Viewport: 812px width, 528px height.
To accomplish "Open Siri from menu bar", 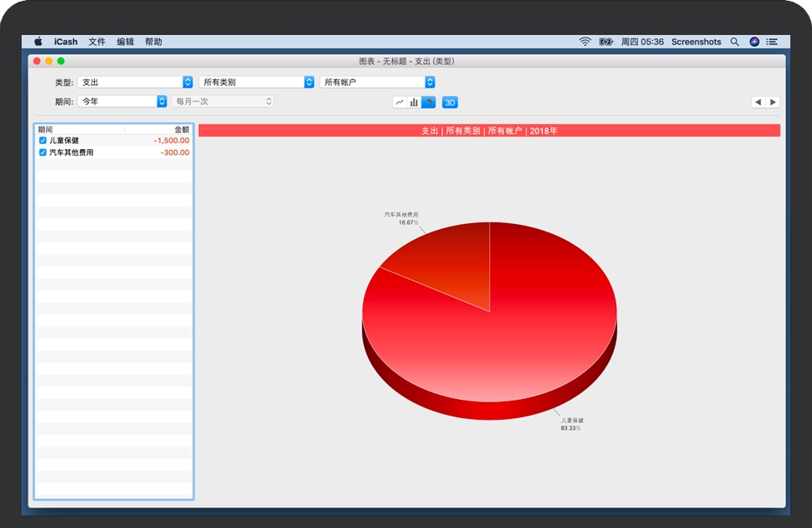I will (x=755, y=42).
